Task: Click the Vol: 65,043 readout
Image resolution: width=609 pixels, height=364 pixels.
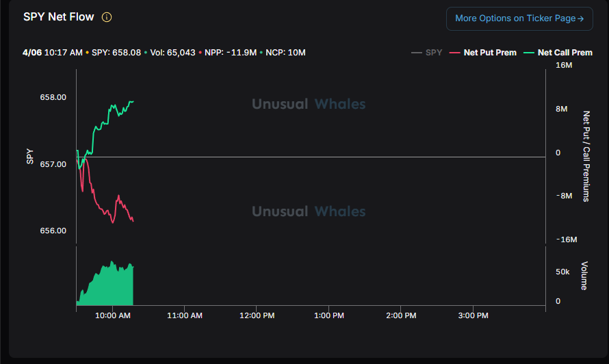Action: (172, 53)
